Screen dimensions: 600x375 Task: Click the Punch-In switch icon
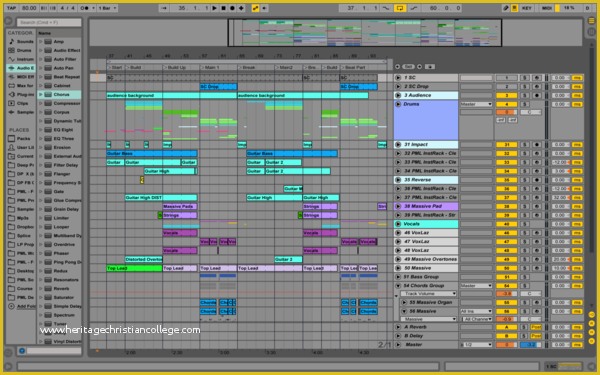click(x=386, y=8)
